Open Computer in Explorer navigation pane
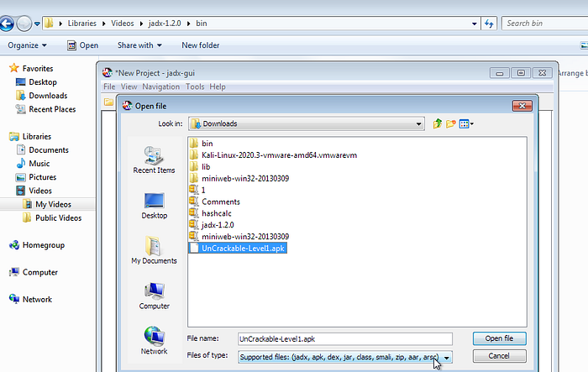This screenshot has height=372, width=588. pyautogui.click(x=34, y=272)
